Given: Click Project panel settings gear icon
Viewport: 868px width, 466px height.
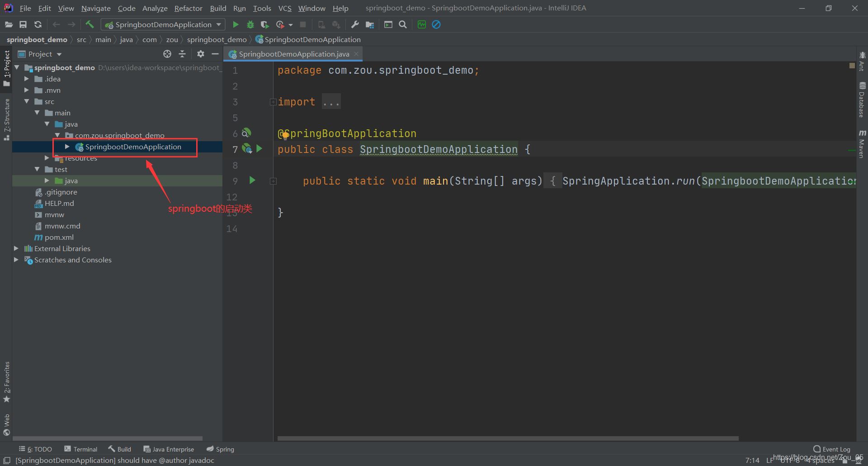Looking at the screenshot, I should (201, 54).
